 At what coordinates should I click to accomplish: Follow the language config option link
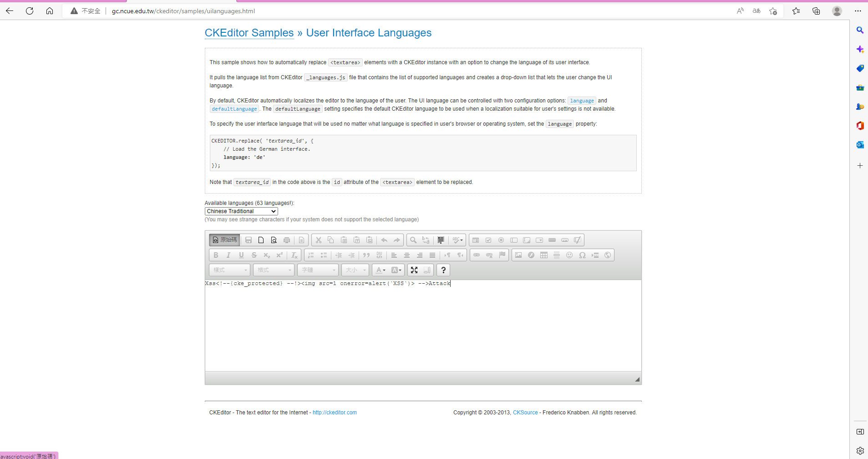(582, 101)
